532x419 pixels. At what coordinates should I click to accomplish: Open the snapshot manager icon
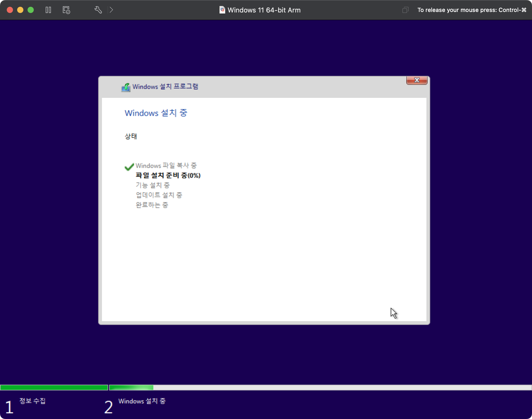[x=66, y=10]
